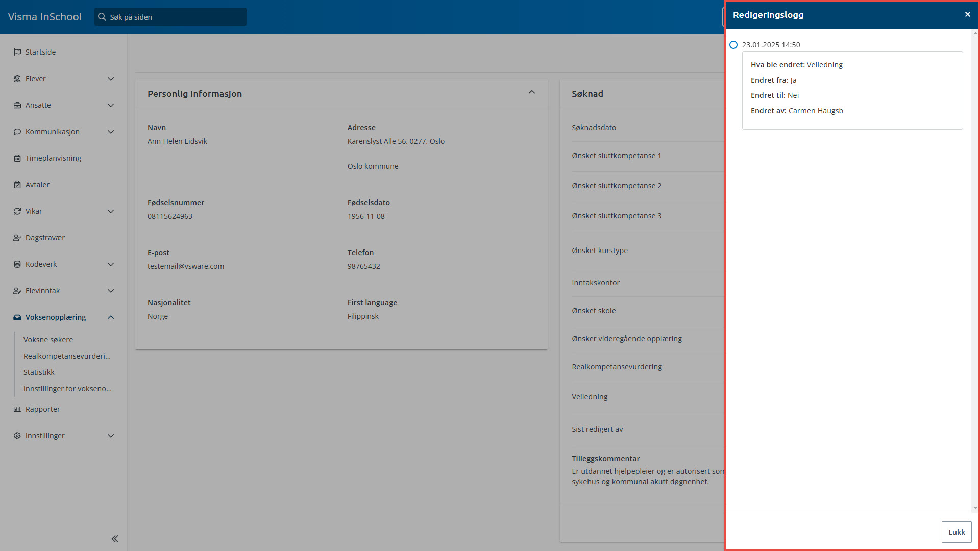980x551 pixels.
Task: Expand the Elever menu chevron
Action: [x=111, y=79]
